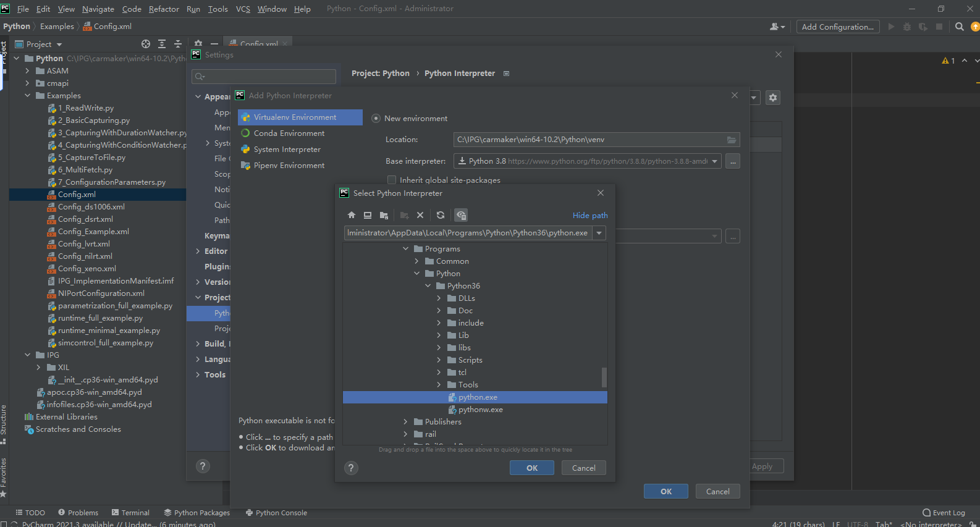Viewport: 980px width, 527px height.
Task: Expand the Common folder
Action: [x=416, y=261]
